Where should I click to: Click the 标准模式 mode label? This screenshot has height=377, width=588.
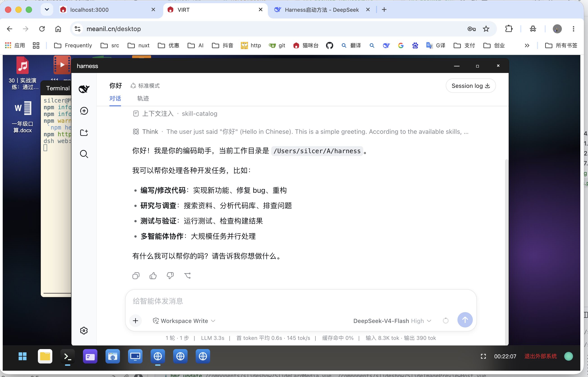145,86
